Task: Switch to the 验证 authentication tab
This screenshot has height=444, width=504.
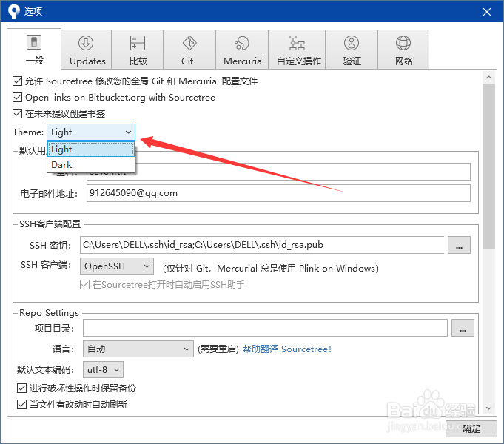Action: (x=352, y=50)
